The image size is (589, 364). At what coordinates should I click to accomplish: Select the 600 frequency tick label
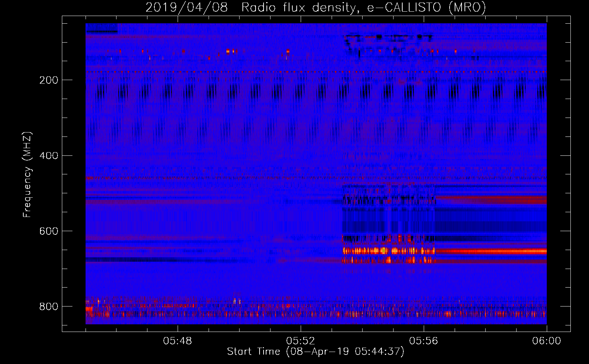[x=49, y=232]
